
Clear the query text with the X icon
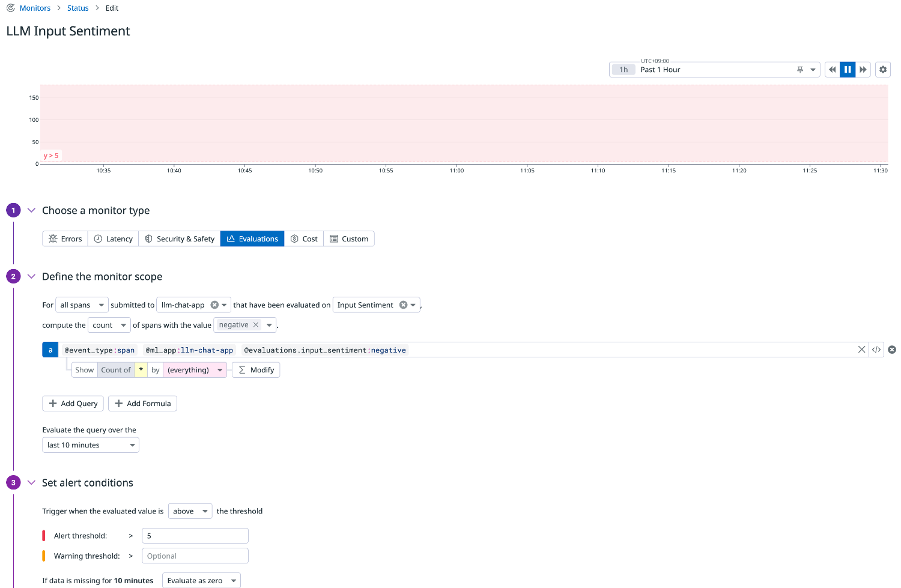pos(861,350)
